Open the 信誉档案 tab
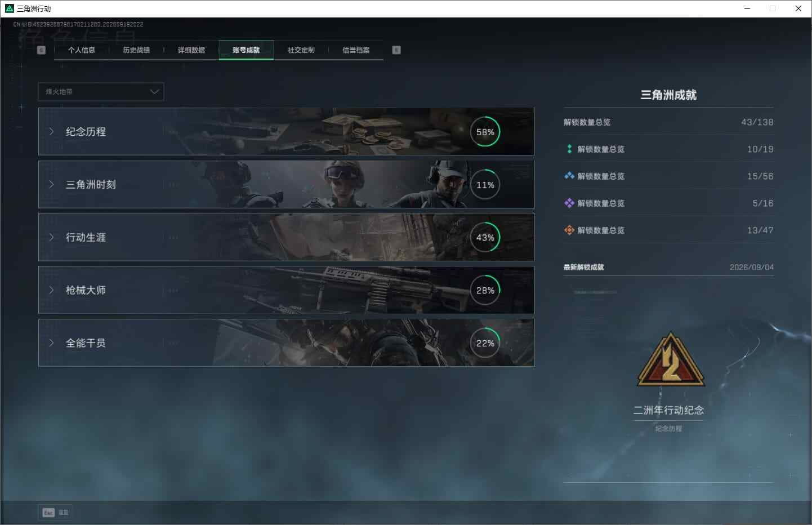This screenshot has height=525, width=812. pos(356,50)
